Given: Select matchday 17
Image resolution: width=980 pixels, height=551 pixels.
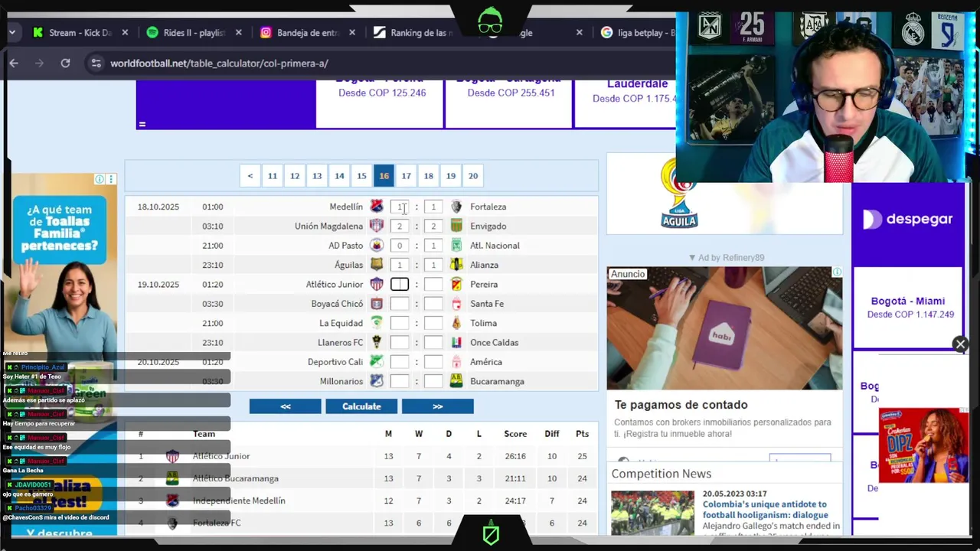Looking at the screenshot, I should [x=407, y=176].
